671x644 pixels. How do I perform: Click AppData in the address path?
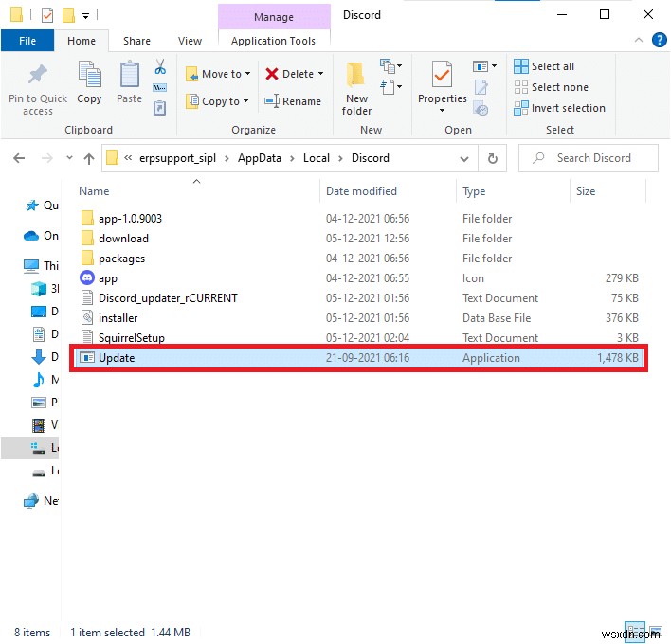click(x=260, y=158)
